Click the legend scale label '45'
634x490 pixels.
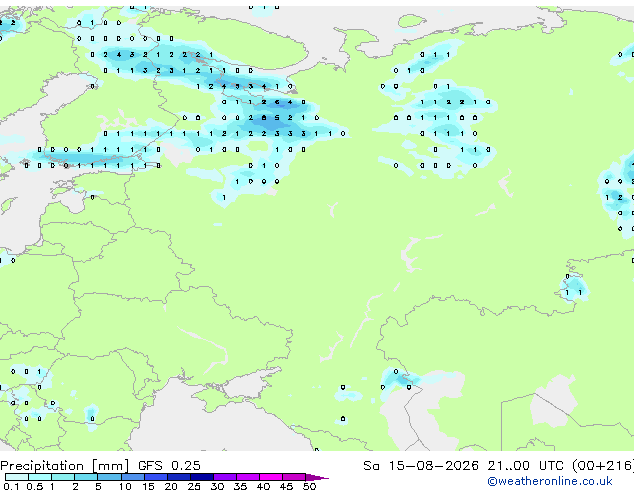(x=286, y=486)
